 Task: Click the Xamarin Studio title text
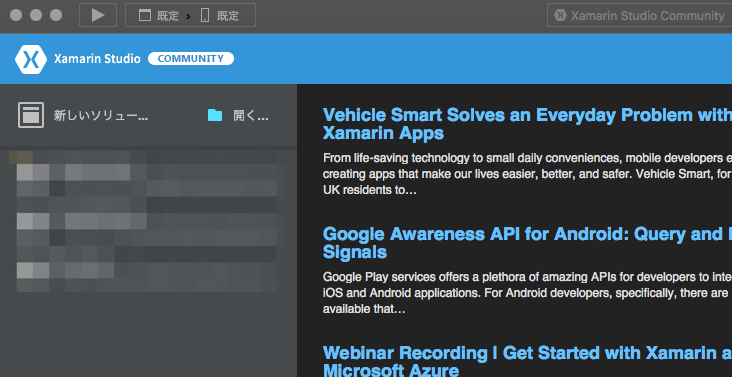click(x=97, y=59)
